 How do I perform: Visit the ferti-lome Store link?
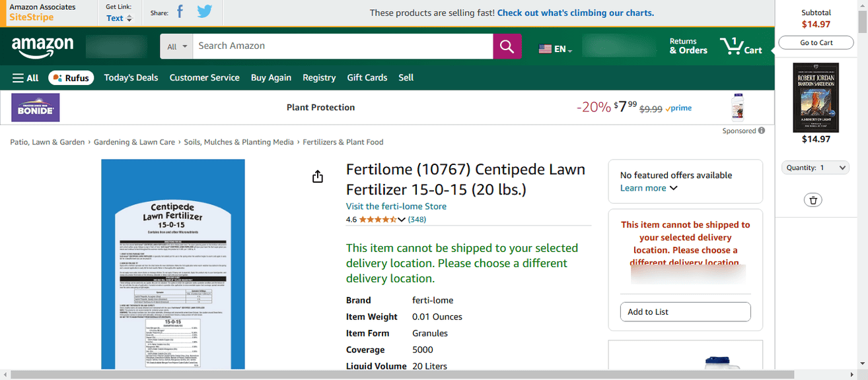point(396,206)
